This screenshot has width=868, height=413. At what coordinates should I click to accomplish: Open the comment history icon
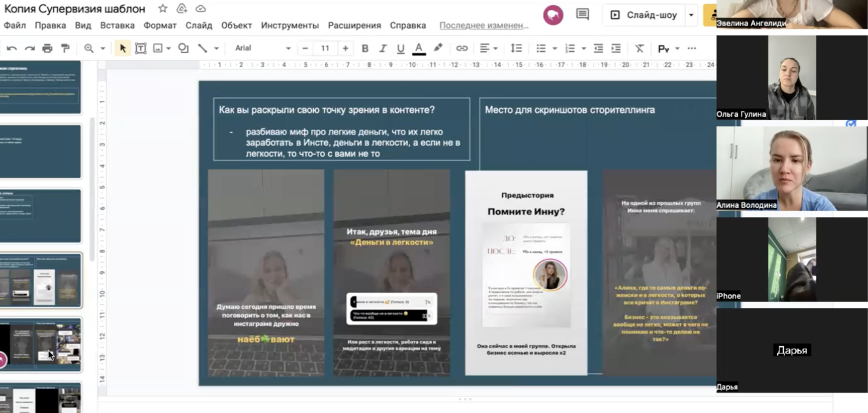582,14
